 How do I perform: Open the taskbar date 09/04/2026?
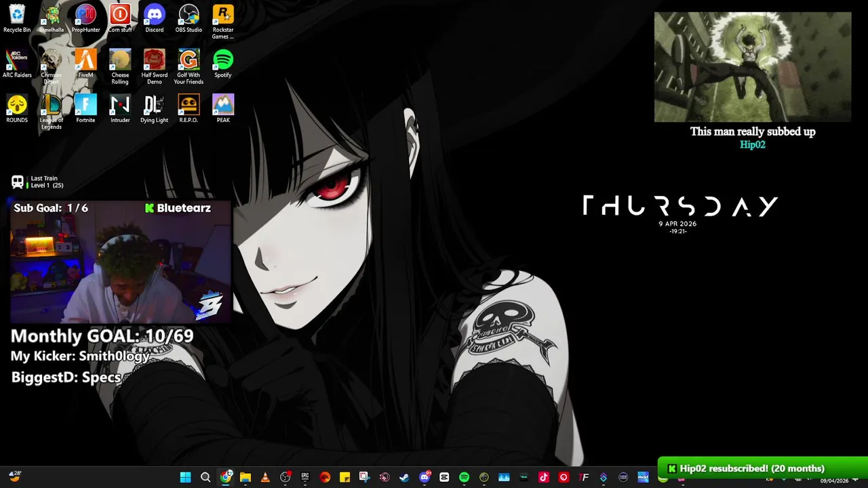coord(834,481)
